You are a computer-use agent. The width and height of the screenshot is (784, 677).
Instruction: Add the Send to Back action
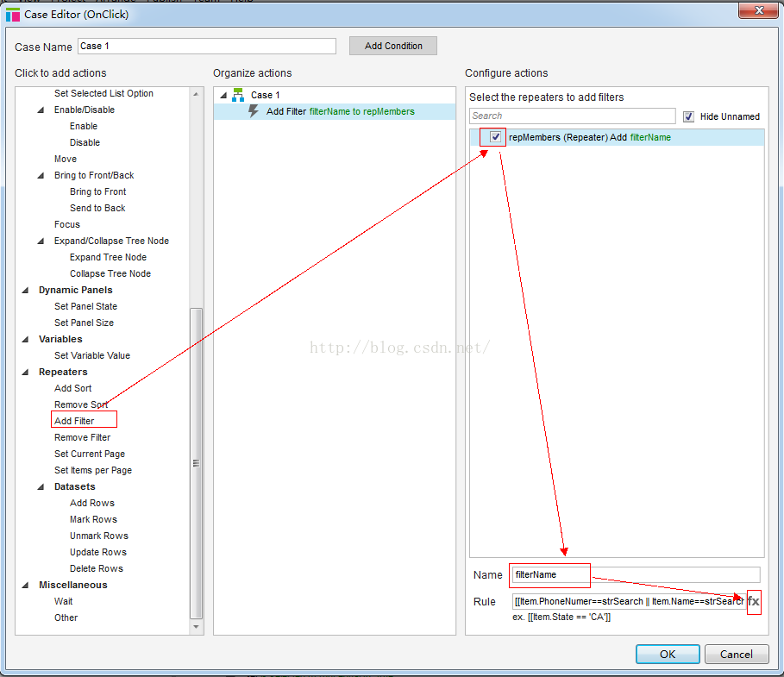pos(97,208)
